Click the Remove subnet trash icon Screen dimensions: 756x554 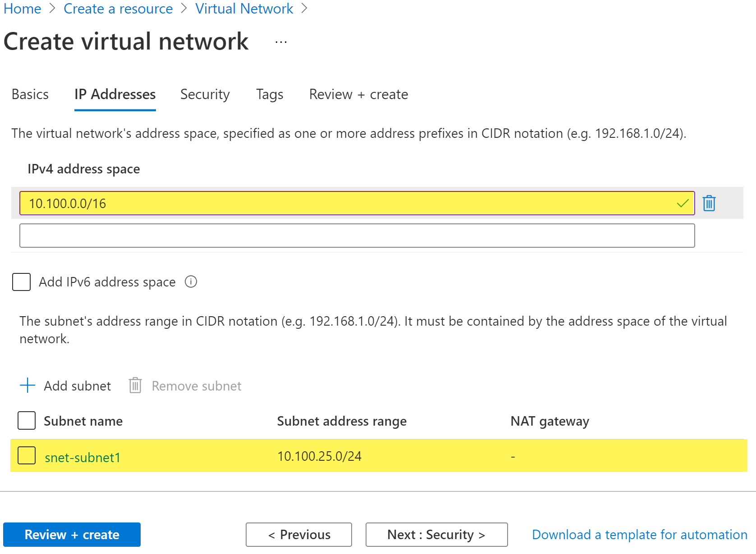(x=135, y=386)
